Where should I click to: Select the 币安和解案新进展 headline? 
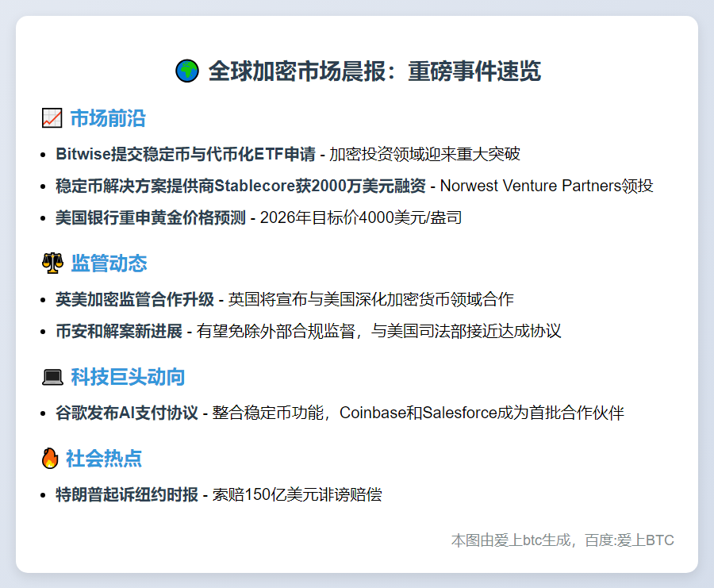(x=119, y=331)
